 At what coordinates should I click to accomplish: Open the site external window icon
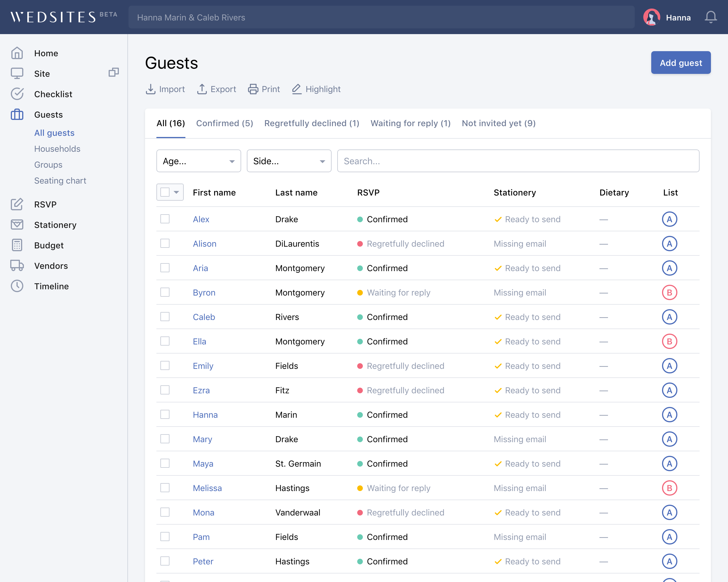point(113,72)
